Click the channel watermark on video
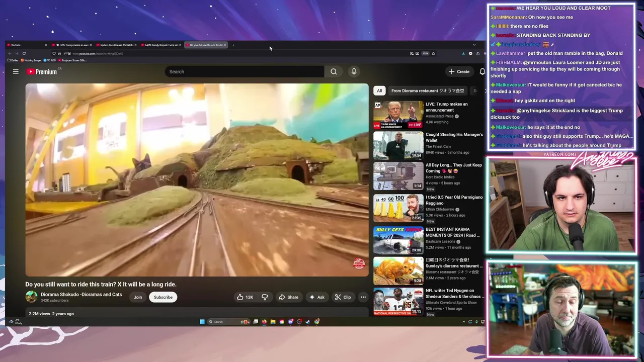 point(359,263)
